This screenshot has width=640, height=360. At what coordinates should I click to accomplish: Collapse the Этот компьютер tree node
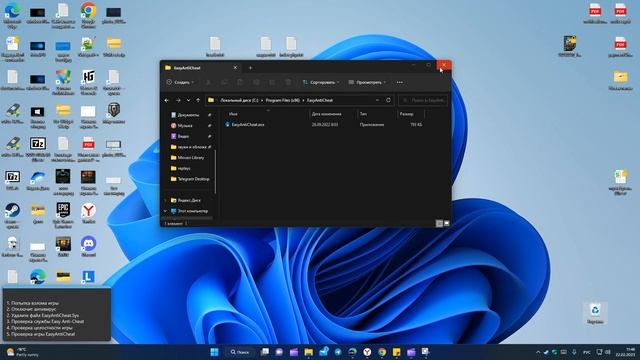point(165,211)
